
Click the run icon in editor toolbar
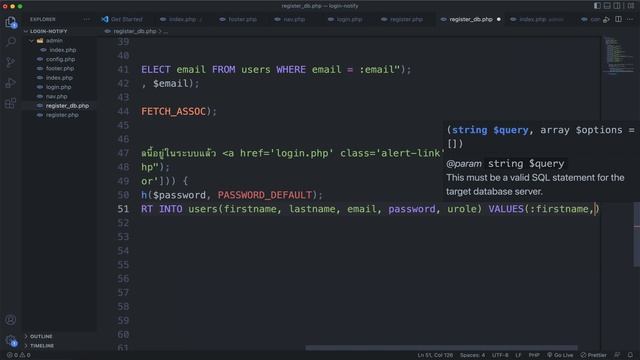click(x=607, y=19)
